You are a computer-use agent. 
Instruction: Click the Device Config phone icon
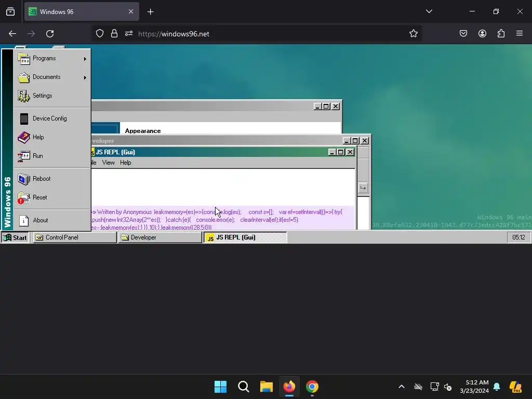tap(24, 119)
